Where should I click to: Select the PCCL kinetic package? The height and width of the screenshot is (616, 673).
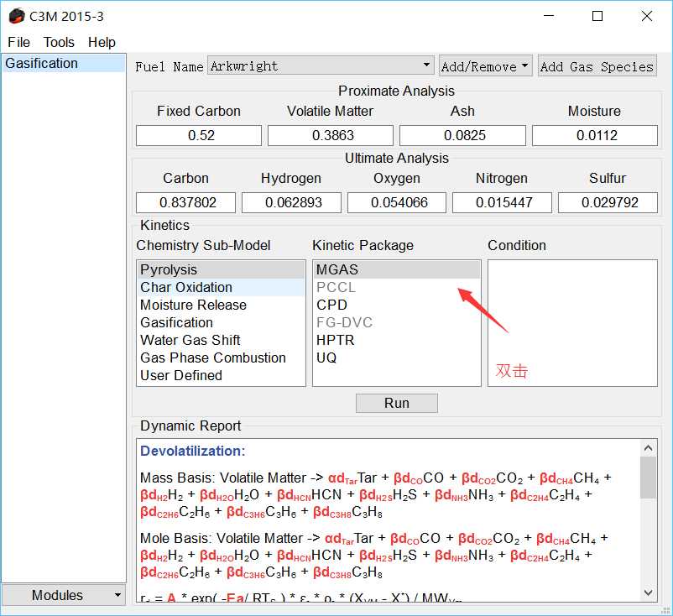tap(397, 287)
